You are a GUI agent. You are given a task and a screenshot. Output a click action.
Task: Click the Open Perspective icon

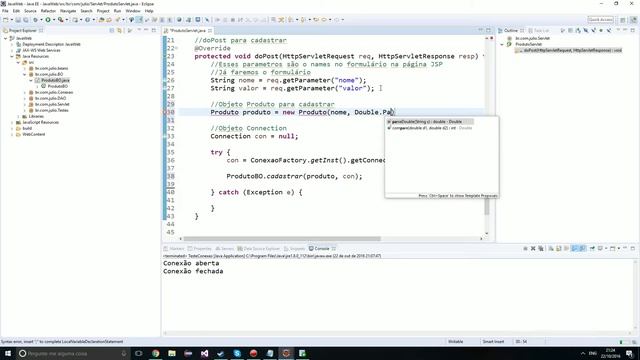(623, 20)
